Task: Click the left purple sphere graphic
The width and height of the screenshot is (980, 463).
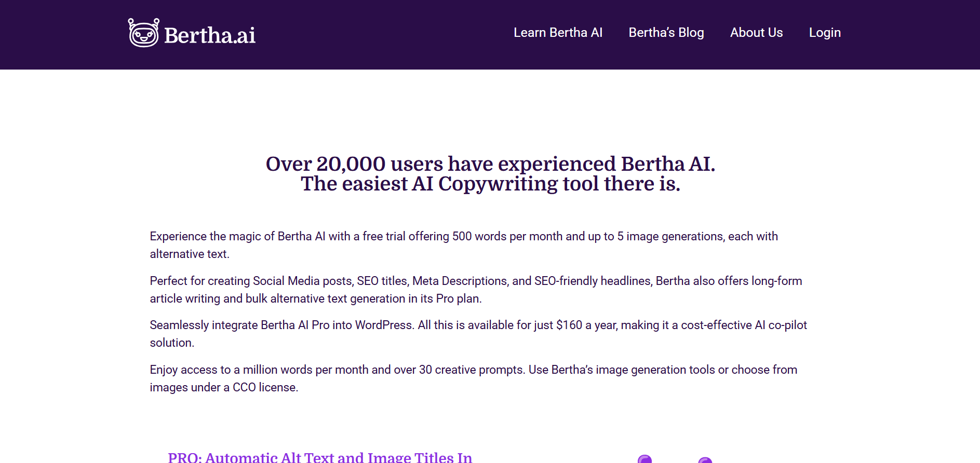Action: click(645, 459)
